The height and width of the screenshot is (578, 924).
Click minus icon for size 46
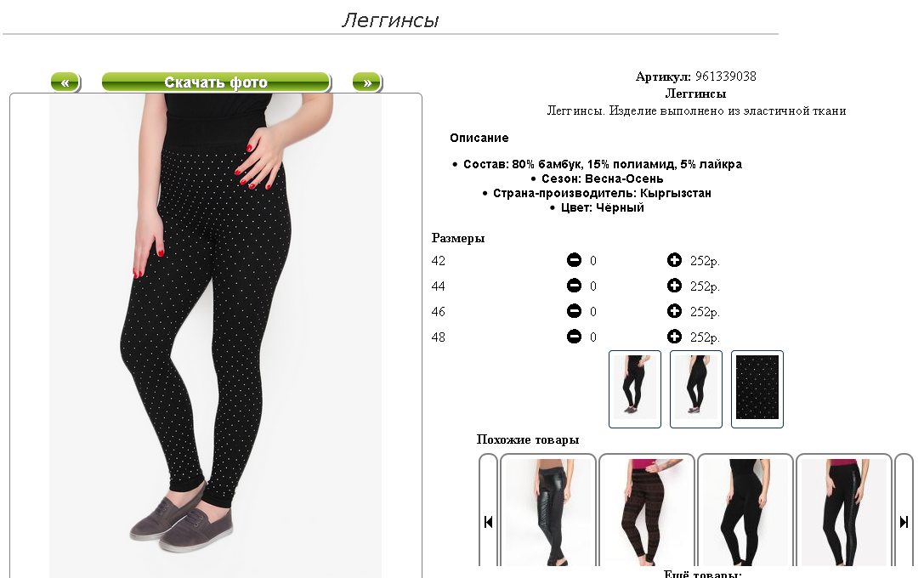tap(574, 311)
